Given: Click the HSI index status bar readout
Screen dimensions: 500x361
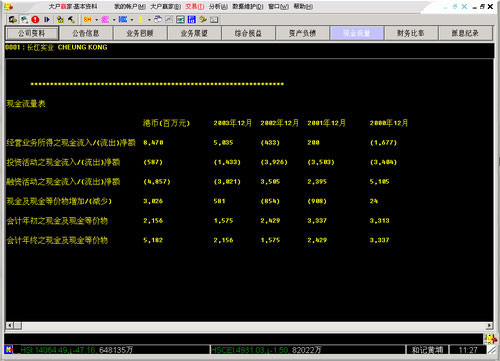Looking at the screenshot, I should pos(77,350).
